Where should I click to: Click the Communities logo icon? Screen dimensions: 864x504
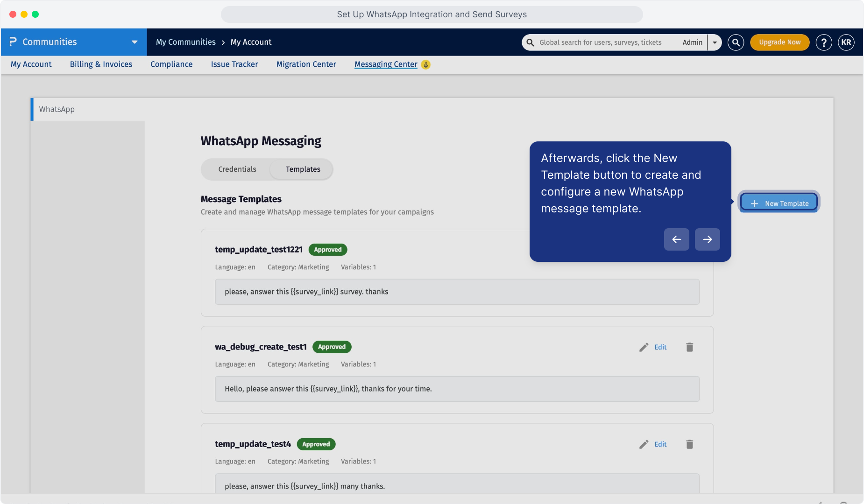(13, 42)
